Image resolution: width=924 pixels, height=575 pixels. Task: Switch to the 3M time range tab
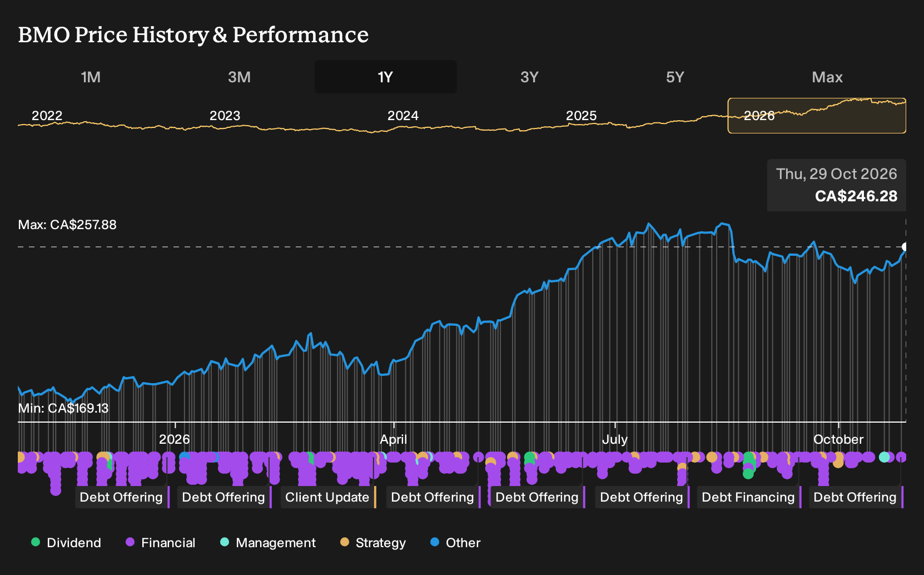coord(239,77)
